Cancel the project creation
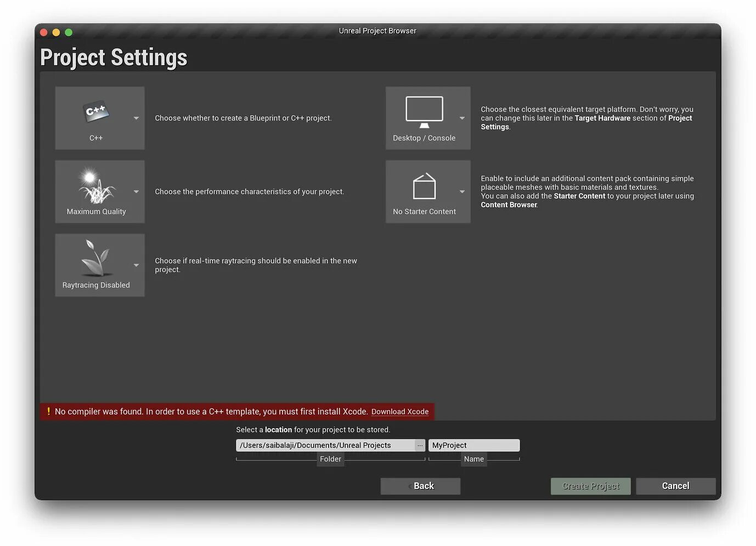Viewport: 756px width, 546px height. 676,486
